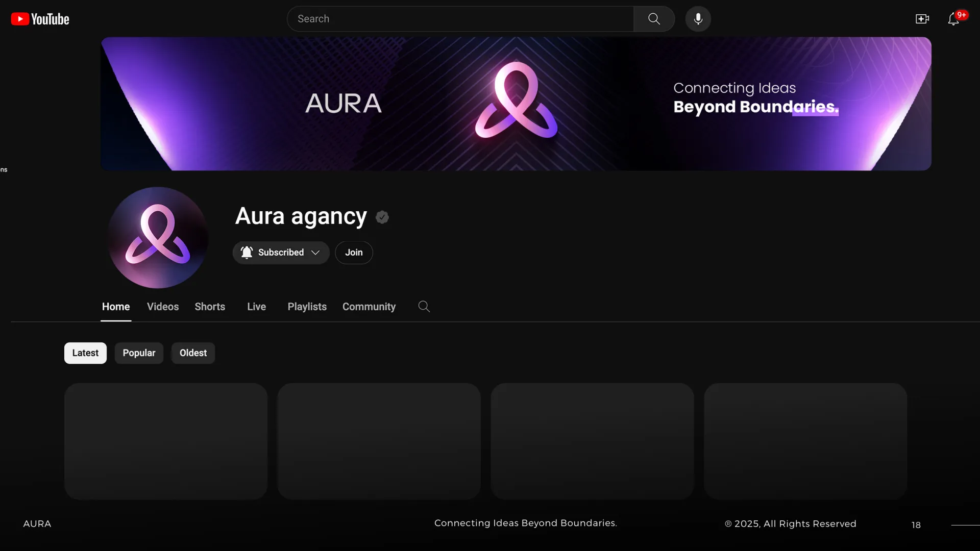Click the Aura agancy channel title
The width and height of the screenshot is (980, 551).
tap(301, 217)
